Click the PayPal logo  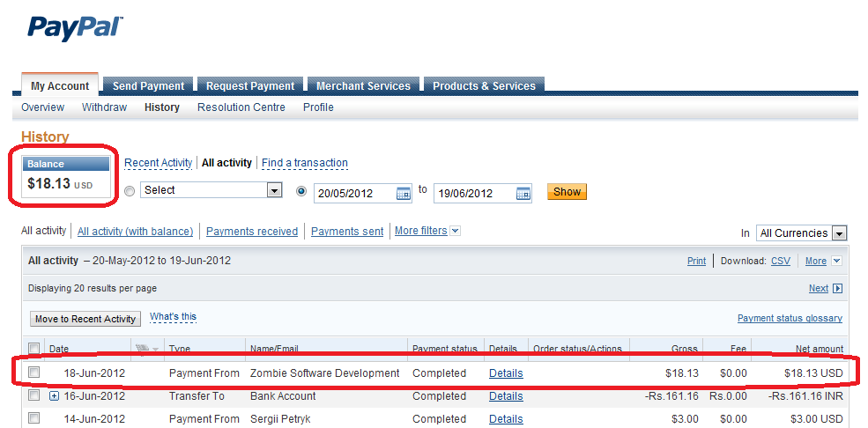tap(75, 29)
